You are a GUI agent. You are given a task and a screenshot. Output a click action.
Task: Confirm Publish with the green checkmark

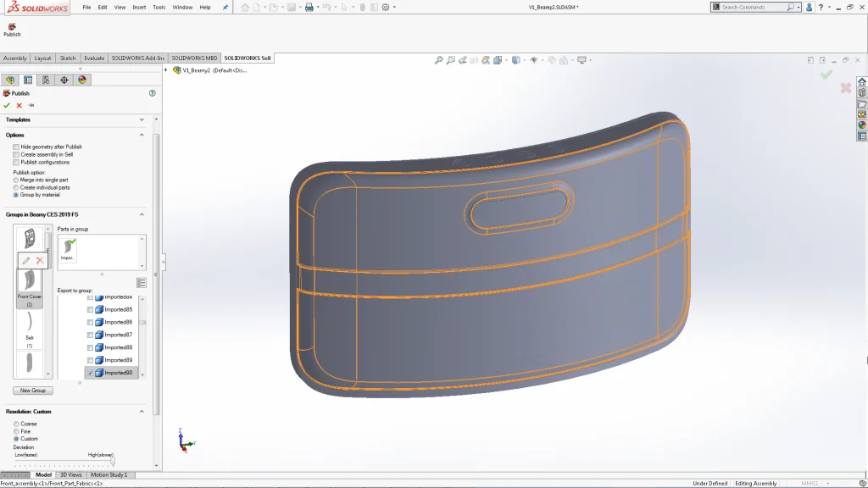pyautogui.click(x=7, y=106)
